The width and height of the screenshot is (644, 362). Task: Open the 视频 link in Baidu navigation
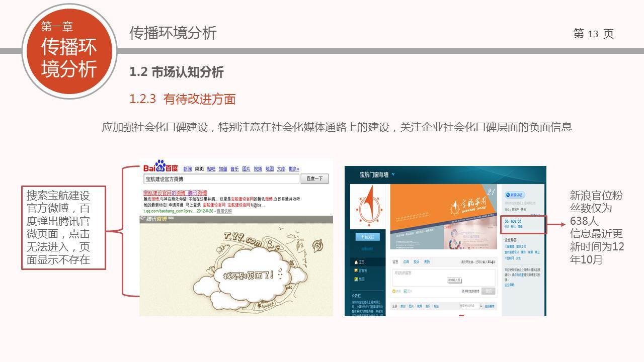click(258, 169)
